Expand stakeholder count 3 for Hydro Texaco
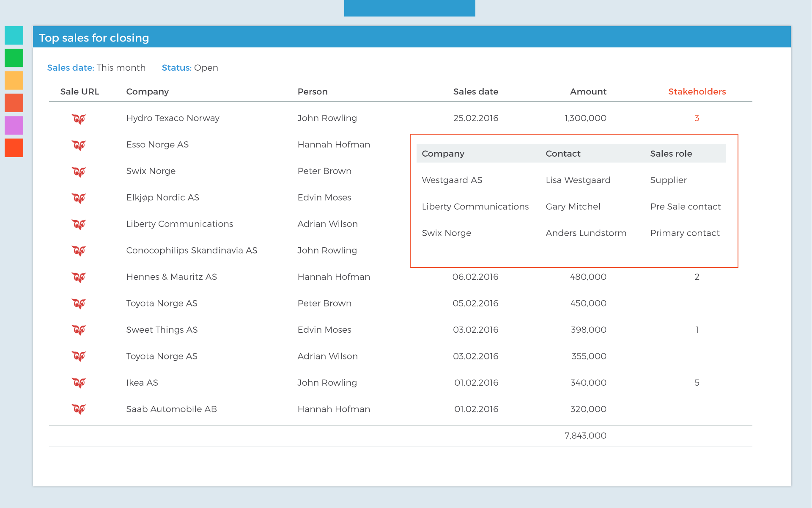The image size is (812, 508). coord(697,118)
